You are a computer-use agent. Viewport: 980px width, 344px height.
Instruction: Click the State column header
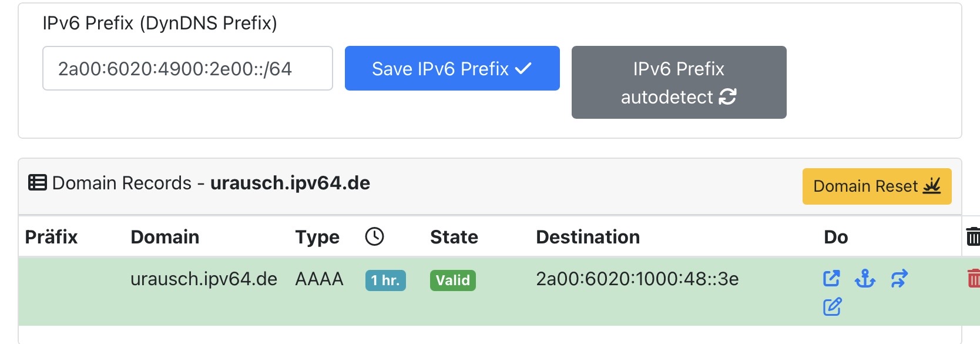click(454, 237)
